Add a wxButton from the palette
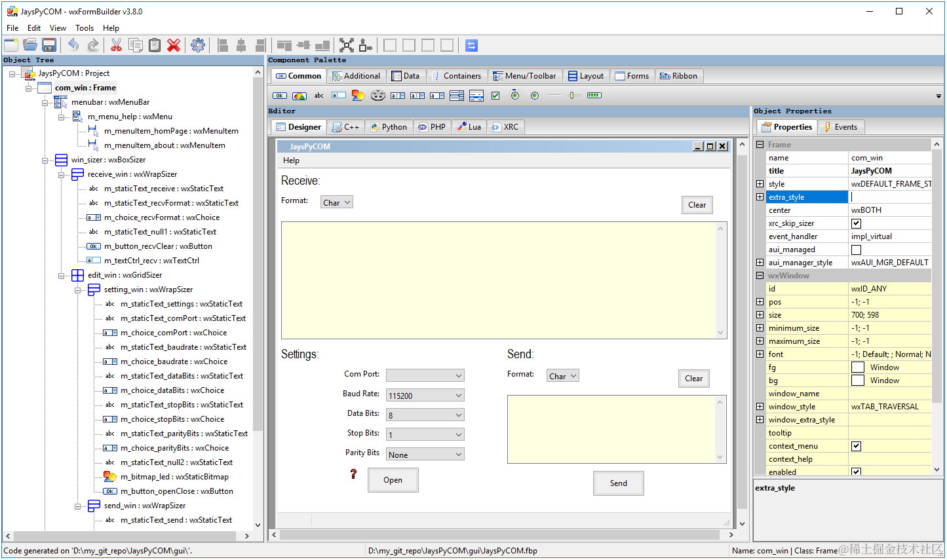 (280, 96)
